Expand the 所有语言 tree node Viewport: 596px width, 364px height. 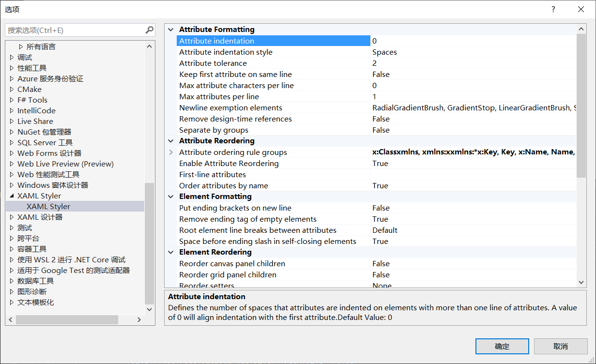tap(21, 47)
